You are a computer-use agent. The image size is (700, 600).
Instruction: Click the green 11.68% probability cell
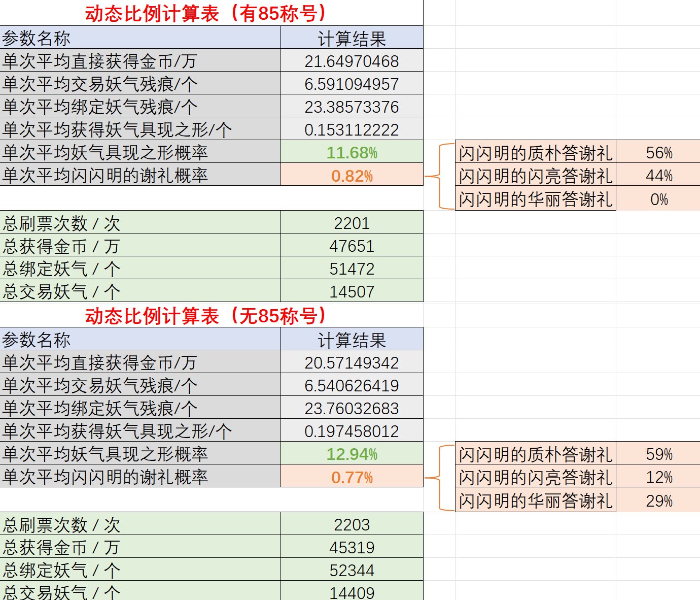(352, 152)
